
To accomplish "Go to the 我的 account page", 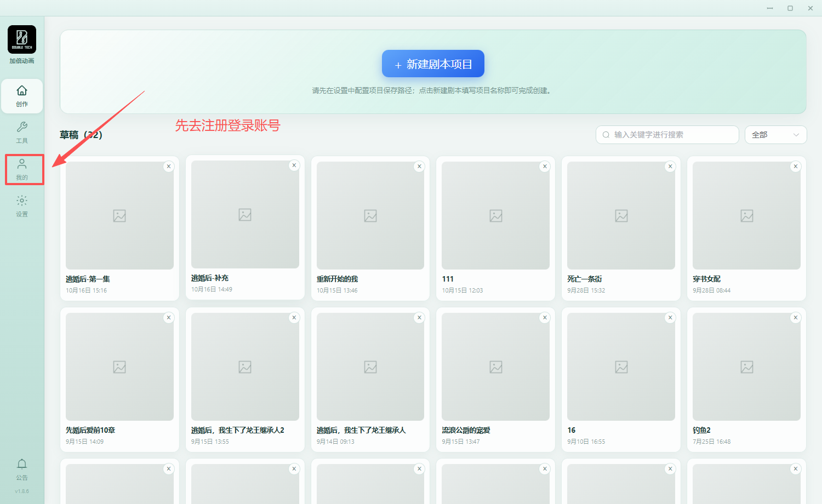I will pos(22,169).
